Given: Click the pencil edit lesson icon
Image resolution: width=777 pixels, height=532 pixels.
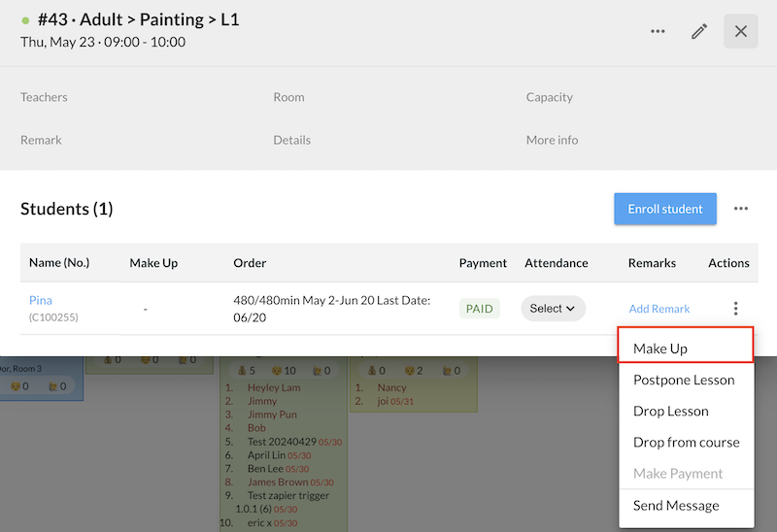Looking at the screenshot, I should [x=699, y=31].
